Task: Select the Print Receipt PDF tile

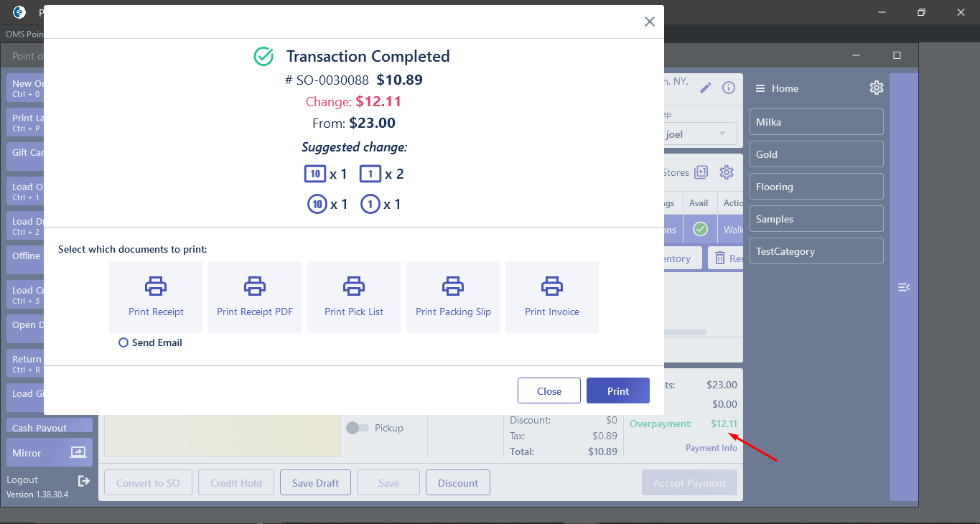Action: tap(255, 297)
